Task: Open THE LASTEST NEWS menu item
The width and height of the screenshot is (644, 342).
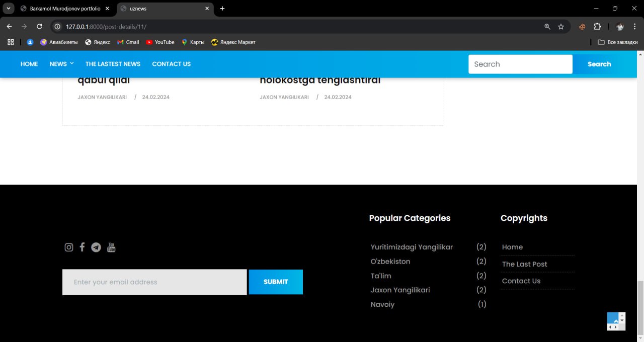Action: click(x=113, y=64)
